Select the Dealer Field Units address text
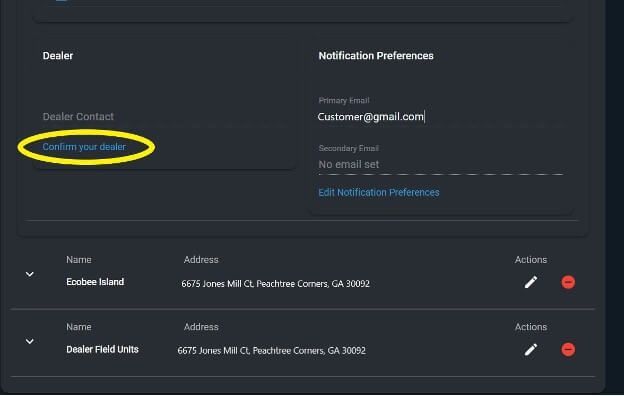The width and height of the screenshot is (624, 396). (271, 351)
